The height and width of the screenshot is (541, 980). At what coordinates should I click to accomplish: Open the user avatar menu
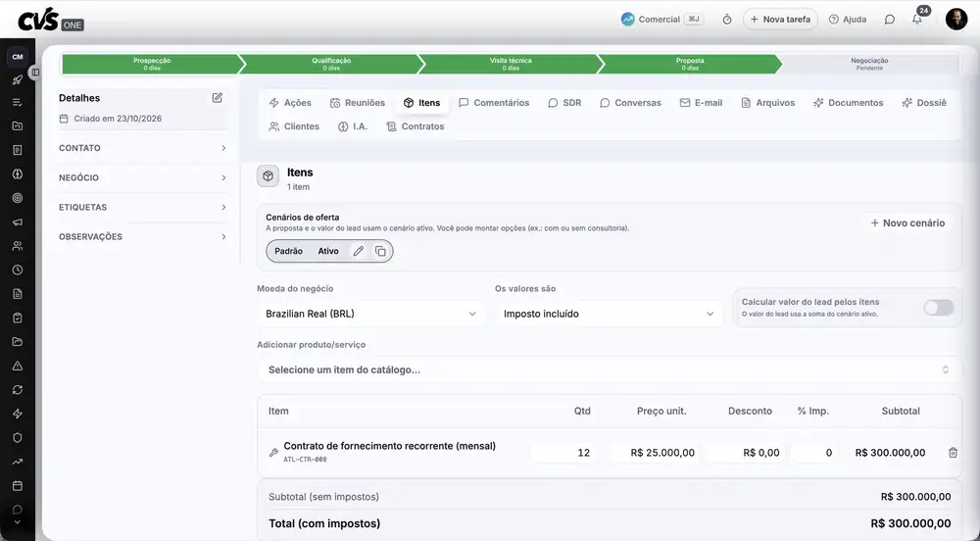[x=956, y=19]
